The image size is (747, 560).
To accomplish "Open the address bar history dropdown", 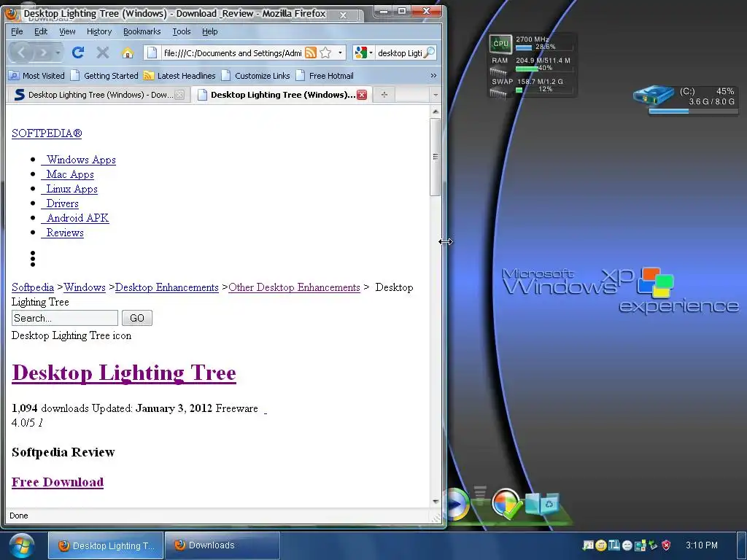I will pos(340,52).
